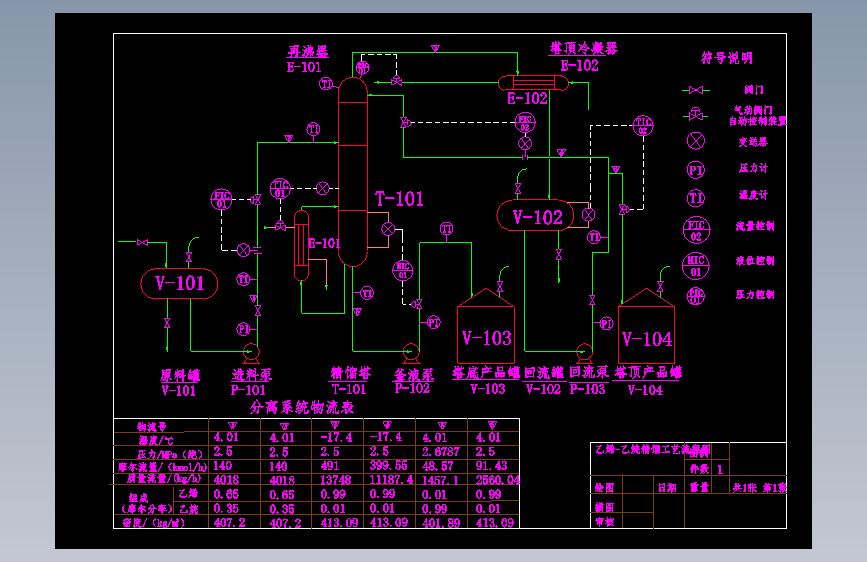Click the 塔顶产品罐 label

[x=647, y=372]
